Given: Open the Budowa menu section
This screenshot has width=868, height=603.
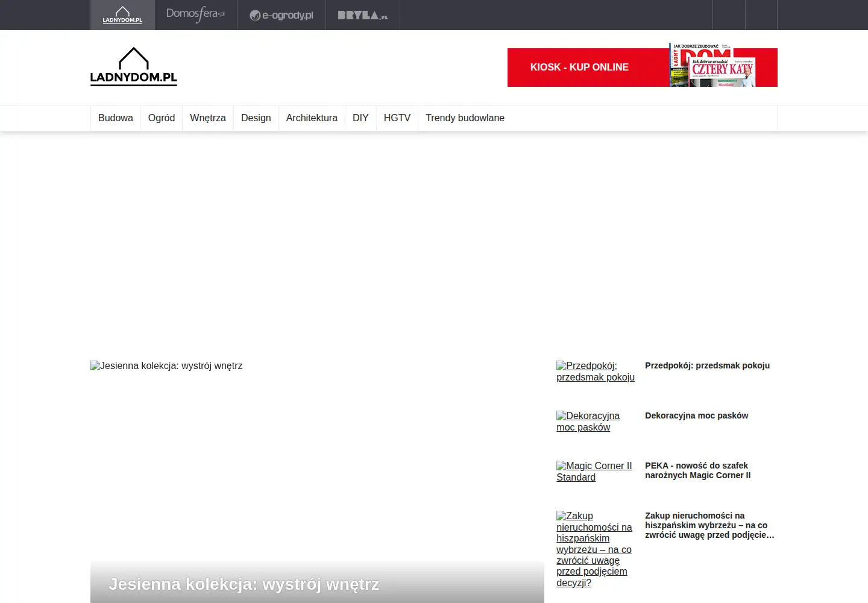Looking at the screenshot, I should point(116,118).
